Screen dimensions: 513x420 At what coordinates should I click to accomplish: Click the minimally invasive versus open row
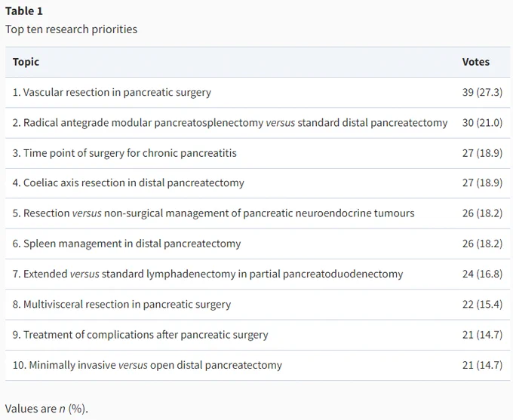click(x=257, y=365)
